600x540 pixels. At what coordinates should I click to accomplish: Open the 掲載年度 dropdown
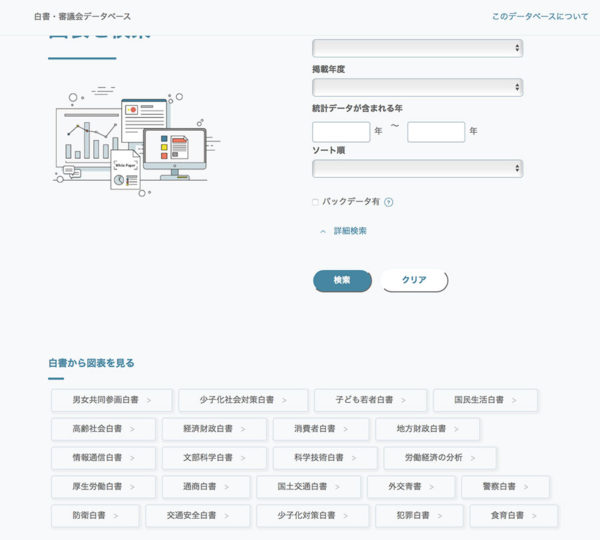(x=417, y=88)
